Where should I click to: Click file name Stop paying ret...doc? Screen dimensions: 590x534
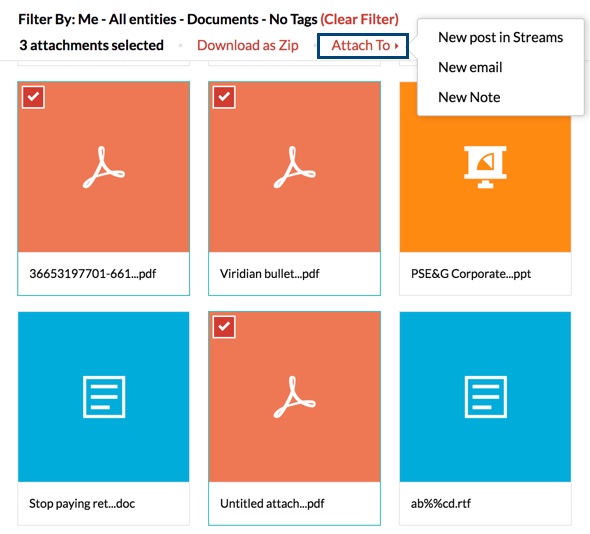[x=82, y=504]
